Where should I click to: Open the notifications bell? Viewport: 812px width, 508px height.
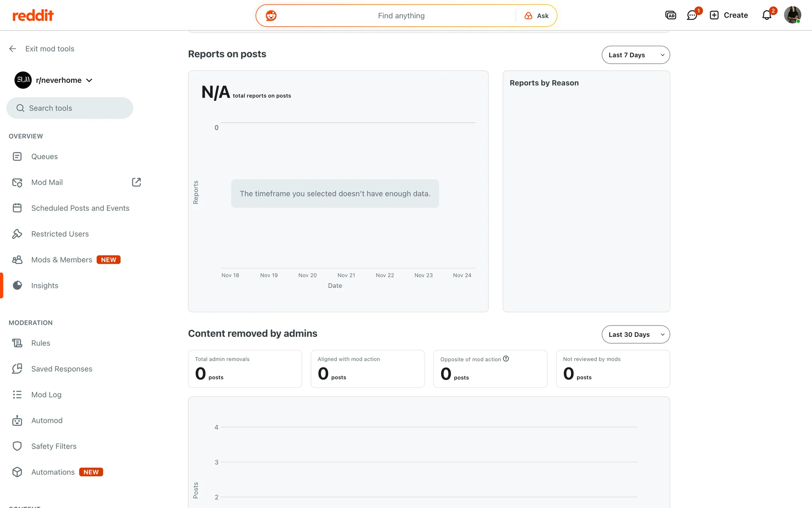point(767,16)
